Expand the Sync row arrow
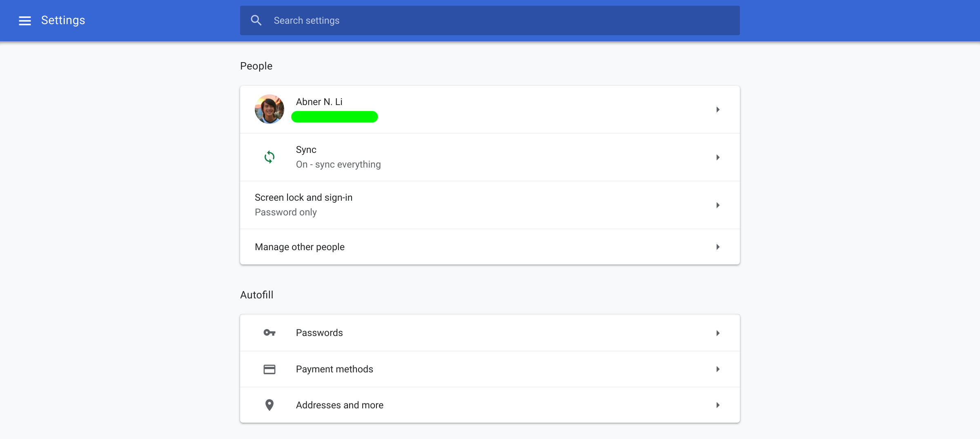980x439 pixels. (718, 157)
